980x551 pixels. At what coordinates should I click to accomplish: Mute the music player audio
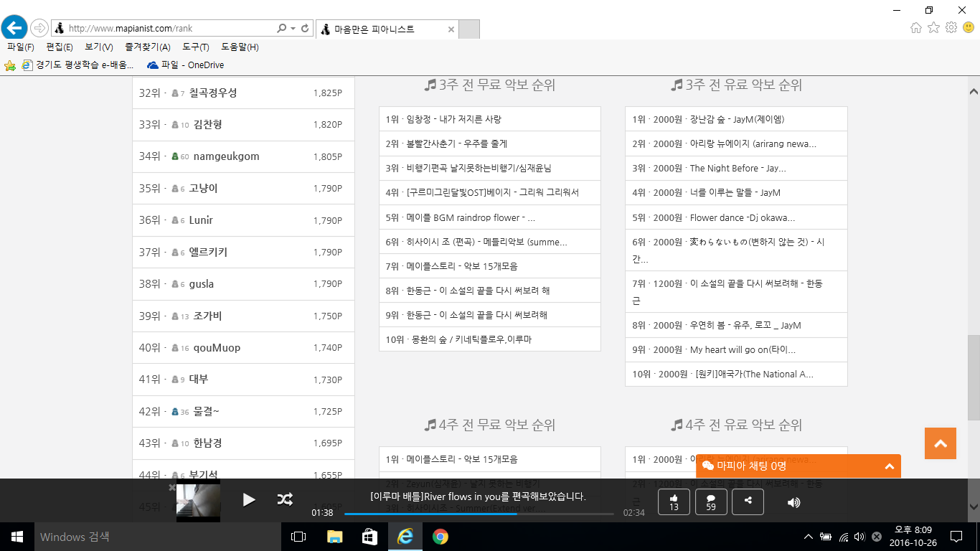(x=793, y=502)
